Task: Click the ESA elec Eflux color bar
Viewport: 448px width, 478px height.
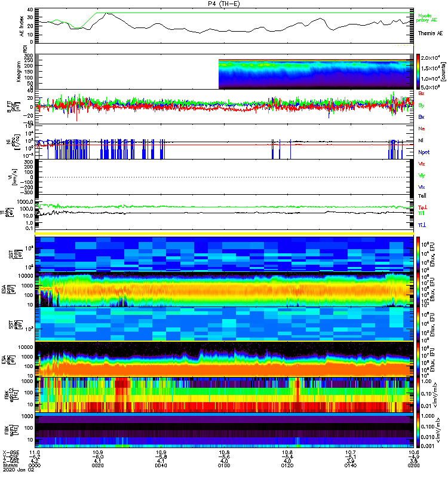Action: [x=418, y=360]
